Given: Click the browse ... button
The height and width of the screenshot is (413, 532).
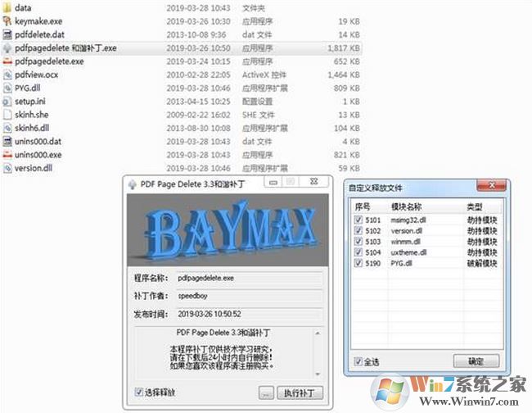Looking at the screenshot, I should point(266,393).
